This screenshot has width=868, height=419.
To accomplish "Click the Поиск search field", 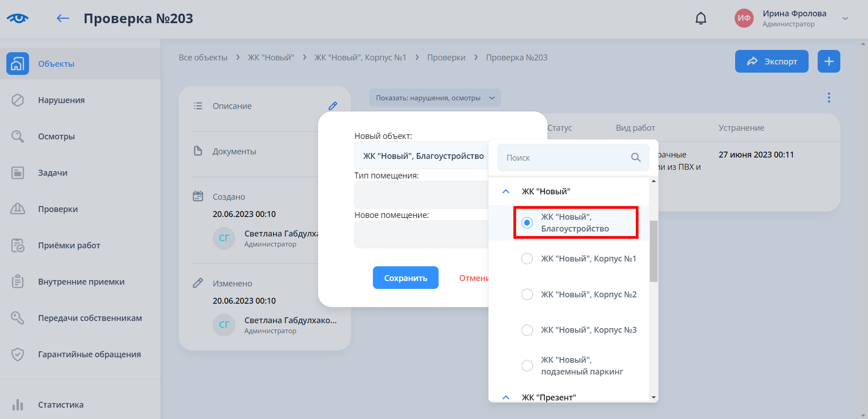I will [x=565, y=158].
